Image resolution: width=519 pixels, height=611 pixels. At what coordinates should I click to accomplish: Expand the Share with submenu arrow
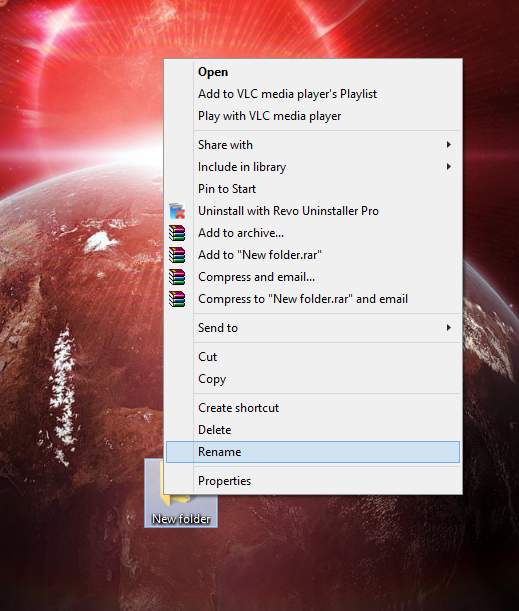(x=448, y=145)
